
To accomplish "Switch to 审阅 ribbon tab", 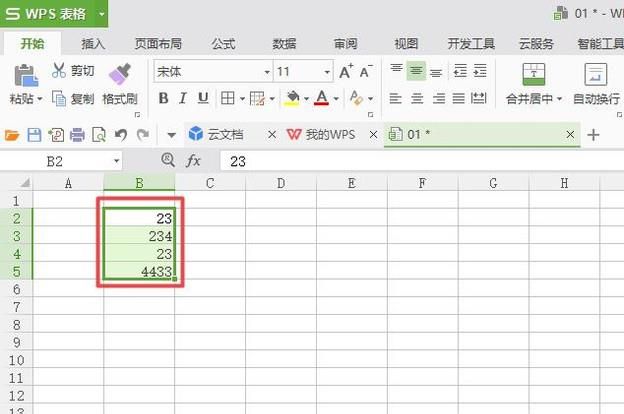I will [345, 43].
